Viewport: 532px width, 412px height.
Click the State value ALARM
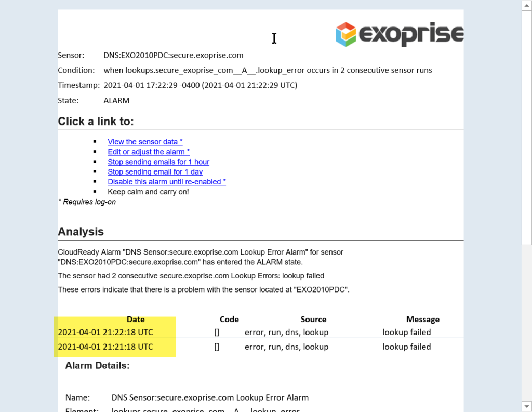click(116, 100)
